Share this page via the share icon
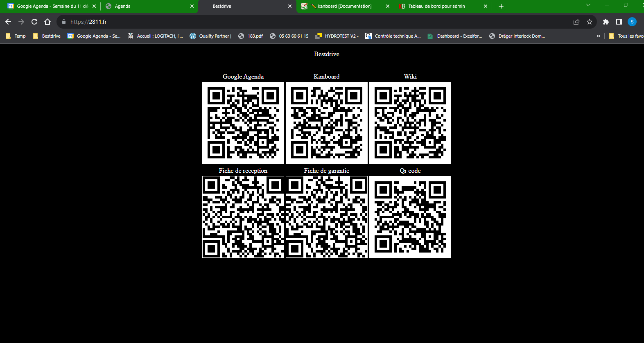 (576, 22)
